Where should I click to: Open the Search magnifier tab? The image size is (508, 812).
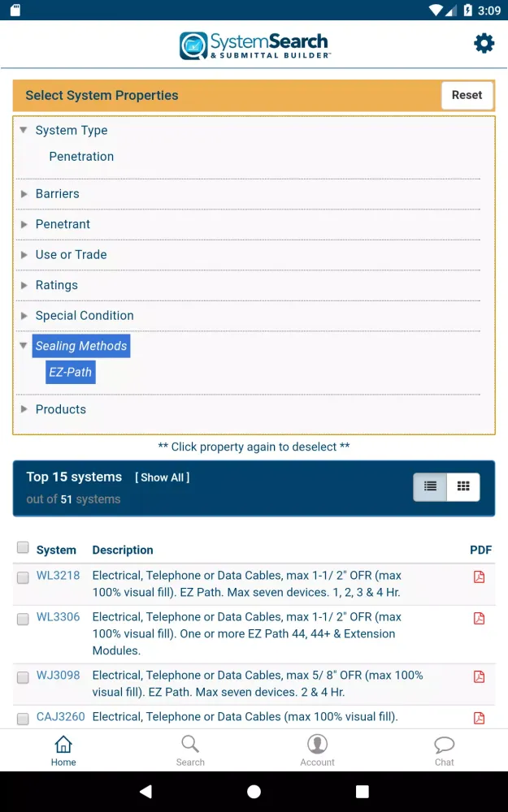click(x=190, y=745)
